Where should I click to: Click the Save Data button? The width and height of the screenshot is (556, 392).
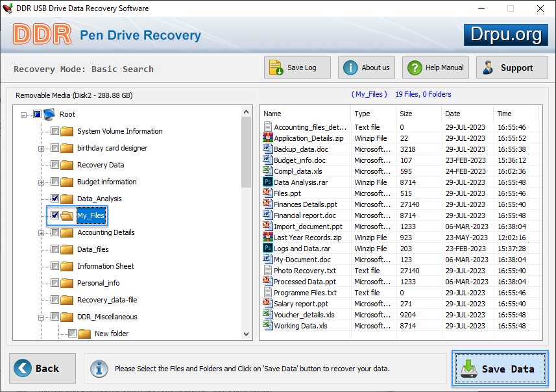pyautogui.click(x=500, y=369)
